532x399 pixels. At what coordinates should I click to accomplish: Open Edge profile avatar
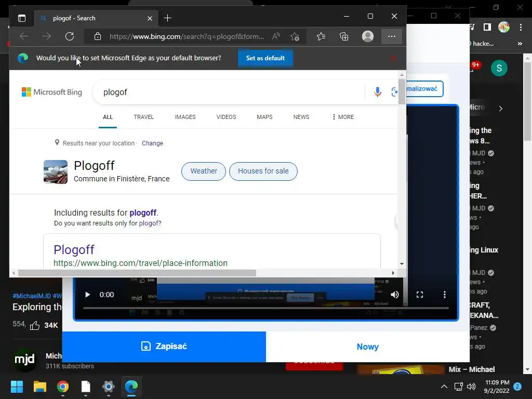(368, 36)
